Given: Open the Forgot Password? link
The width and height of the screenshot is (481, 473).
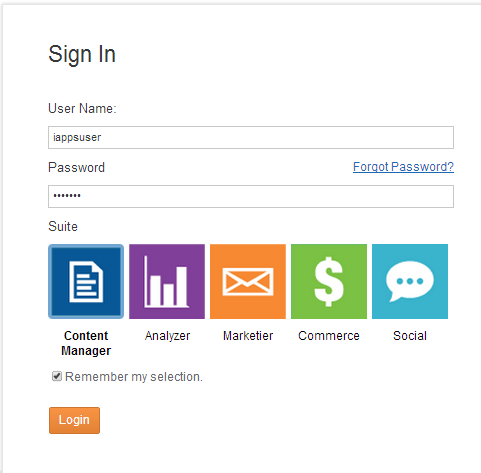Looking at the screenshot, I should click(403, 167).
